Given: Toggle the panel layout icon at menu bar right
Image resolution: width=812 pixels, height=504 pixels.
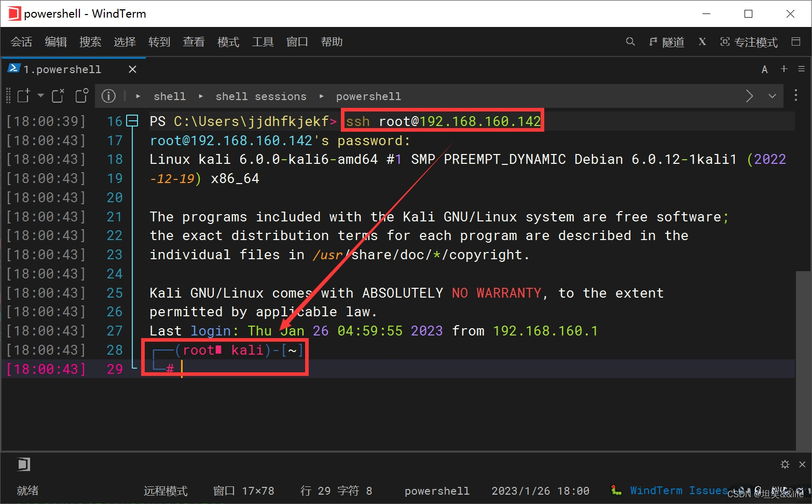Looking at the screenshot, I should 796,41.
